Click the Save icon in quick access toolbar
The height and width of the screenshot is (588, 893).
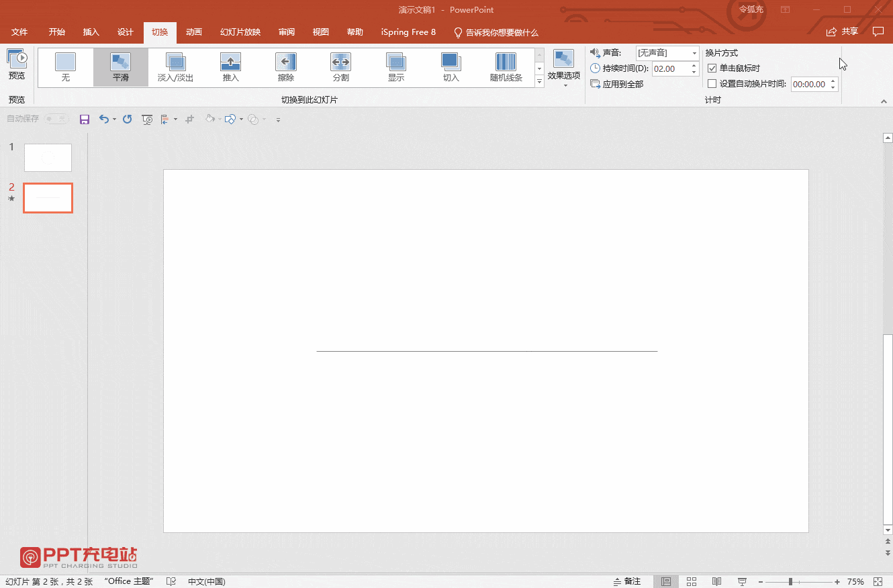click(x=85, y=119)
